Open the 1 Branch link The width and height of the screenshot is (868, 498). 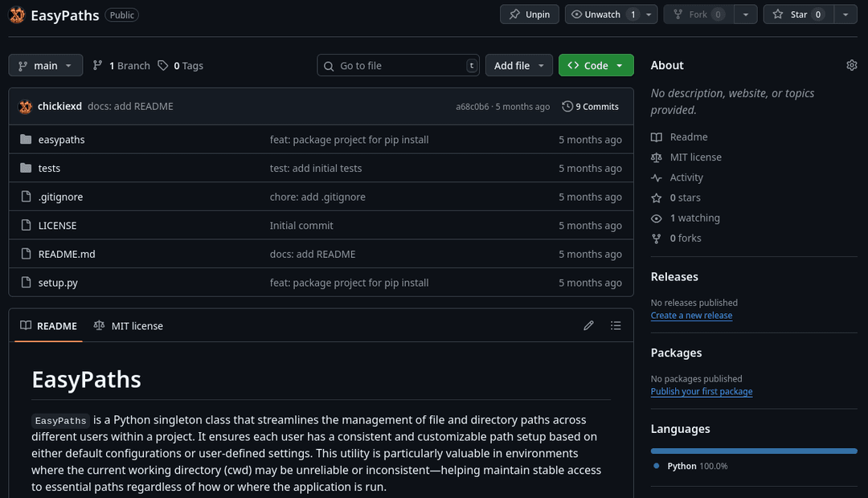tap(121, 65)
